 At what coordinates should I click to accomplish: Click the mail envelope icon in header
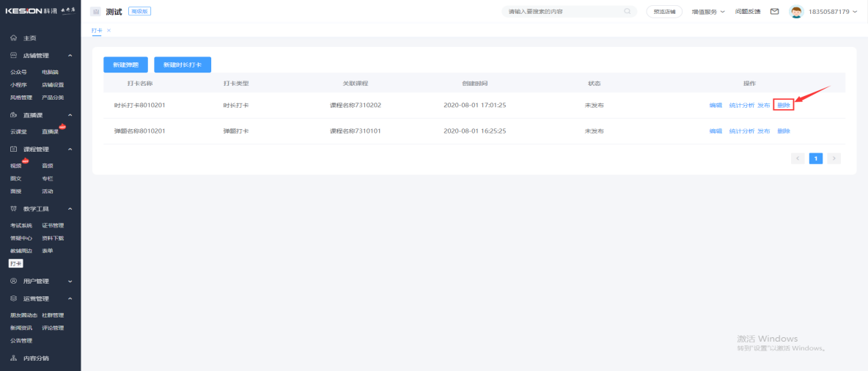tap(774, 12)
